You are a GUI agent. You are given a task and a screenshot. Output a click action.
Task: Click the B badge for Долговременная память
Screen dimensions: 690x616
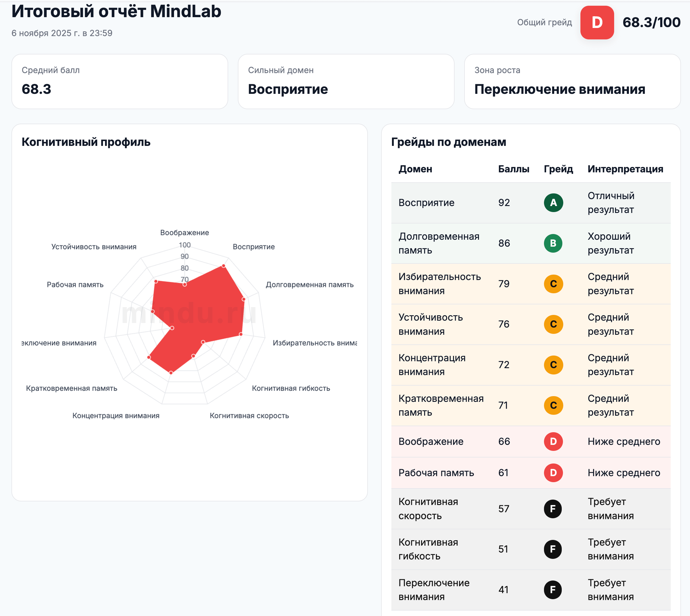click(x=553, y=243)
